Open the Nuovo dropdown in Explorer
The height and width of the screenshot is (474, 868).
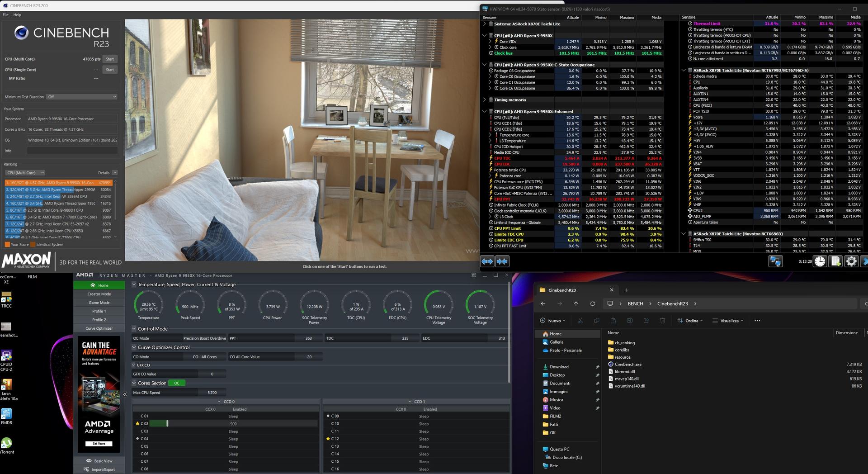[553, 321]
